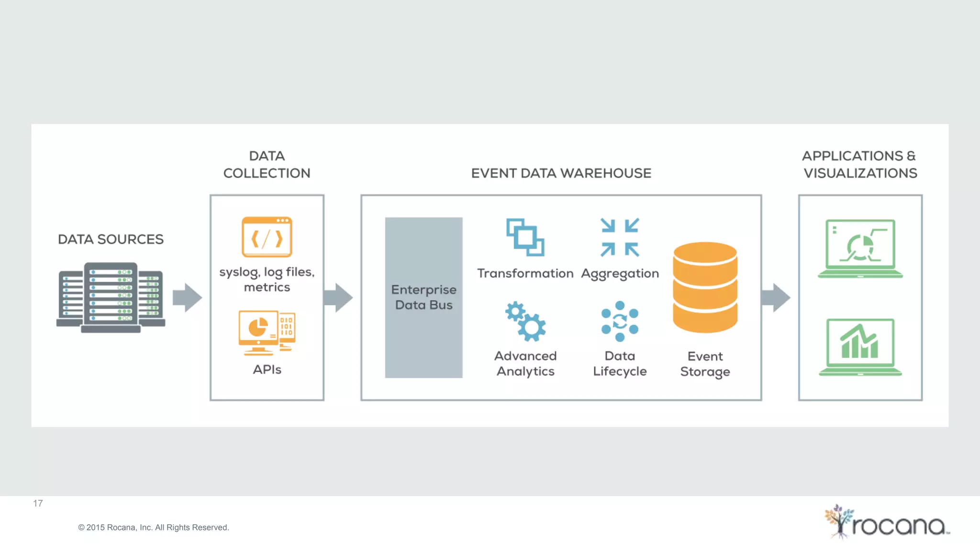Click the slide number 17
980x551 pixels.
tap(38, 503)
